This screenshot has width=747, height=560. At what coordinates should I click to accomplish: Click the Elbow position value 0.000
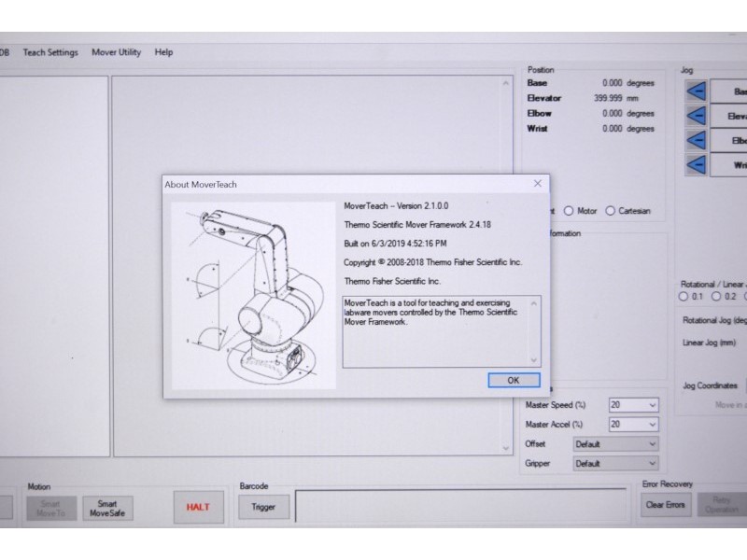613,113
